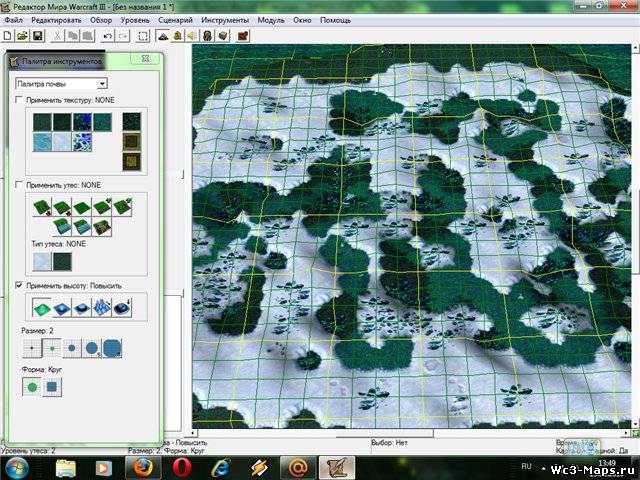Uncheck the 'Применить высоту' checkbox
Viewport: 640px width, 480px height.
(x=19, y=285)
